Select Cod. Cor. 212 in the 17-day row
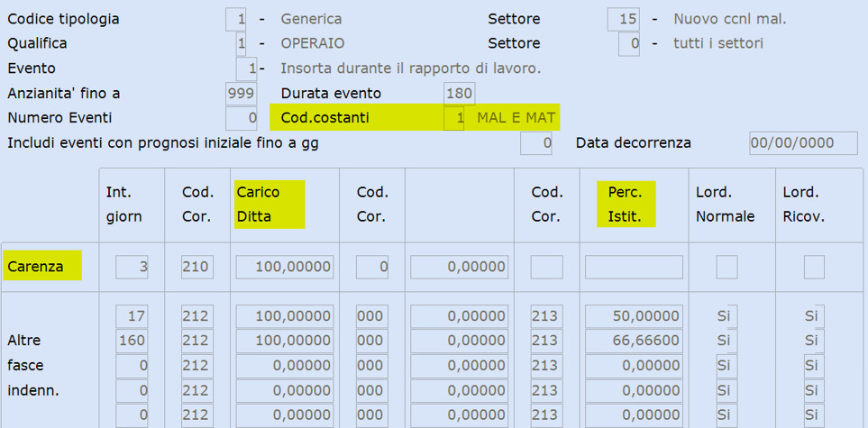This screenshot has width=868, height=428. pyautogui.click(x=197, y=316)
